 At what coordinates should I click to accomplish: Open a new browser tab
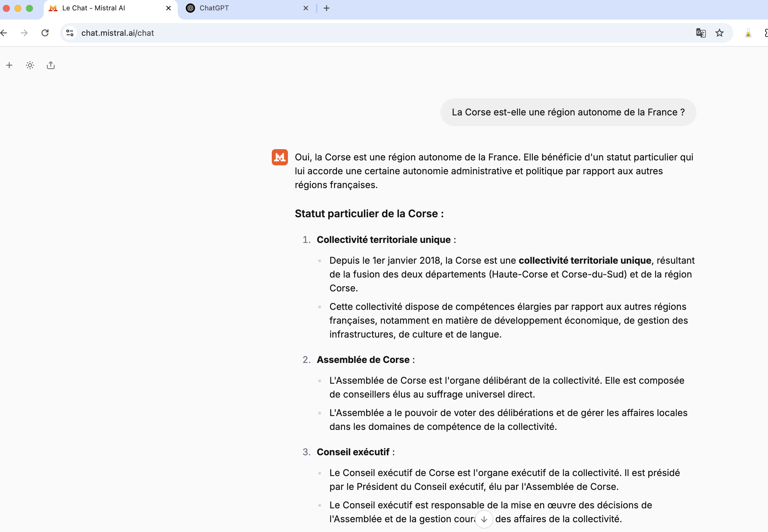pos(327,8)
